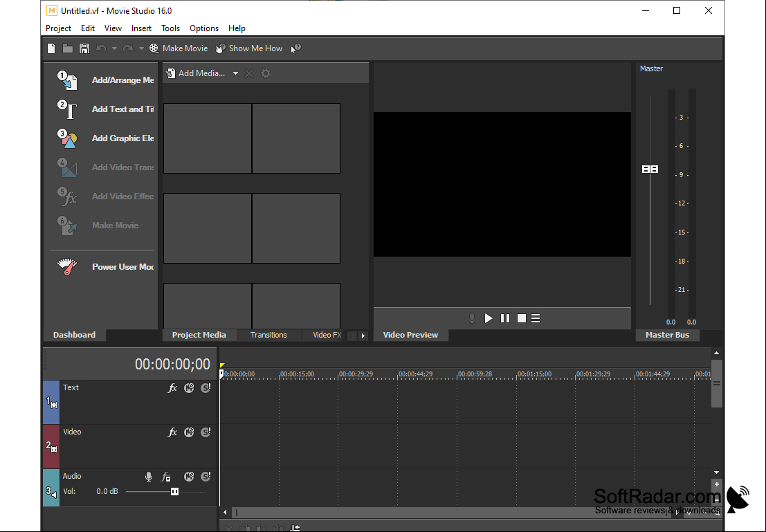The image size is (766, 532).
Task: Click the undo arrow in the toolbar
Action: [101, 48]
